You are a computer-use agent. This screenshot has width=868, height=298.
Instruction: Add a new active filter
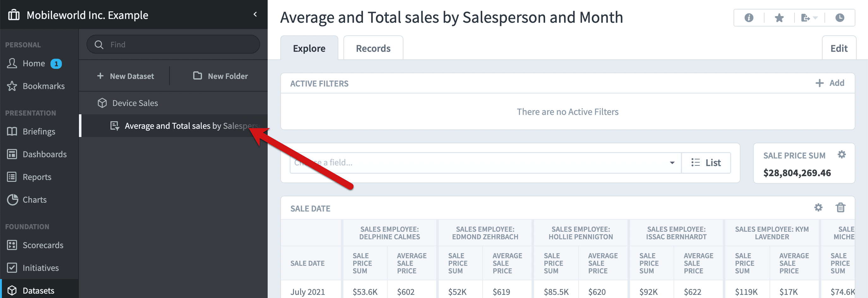[829, 83]
